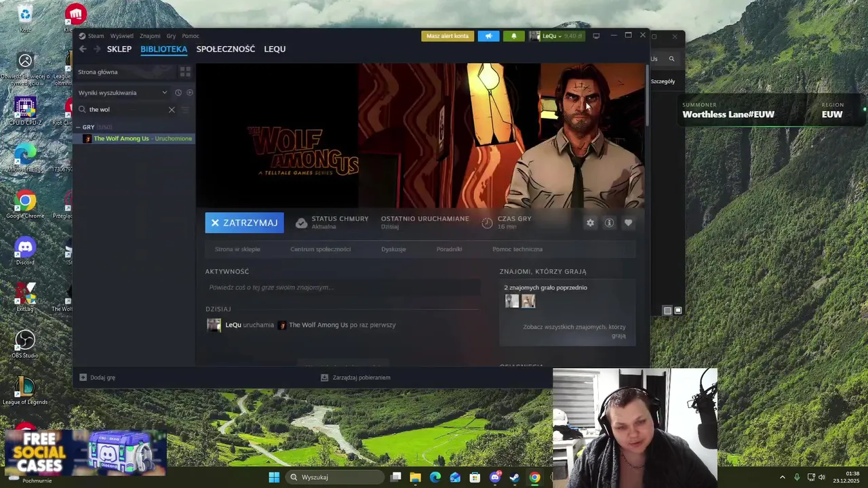The height and width of the screenshot is (488, 868).
Task: Open advanced search filter options icon
Action: point(185,109)
